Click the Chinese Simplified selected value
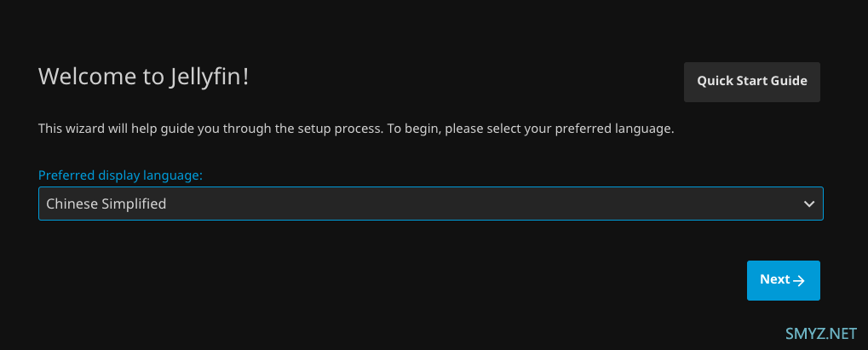This screenshot has width=868, height=350. point(106,204)
